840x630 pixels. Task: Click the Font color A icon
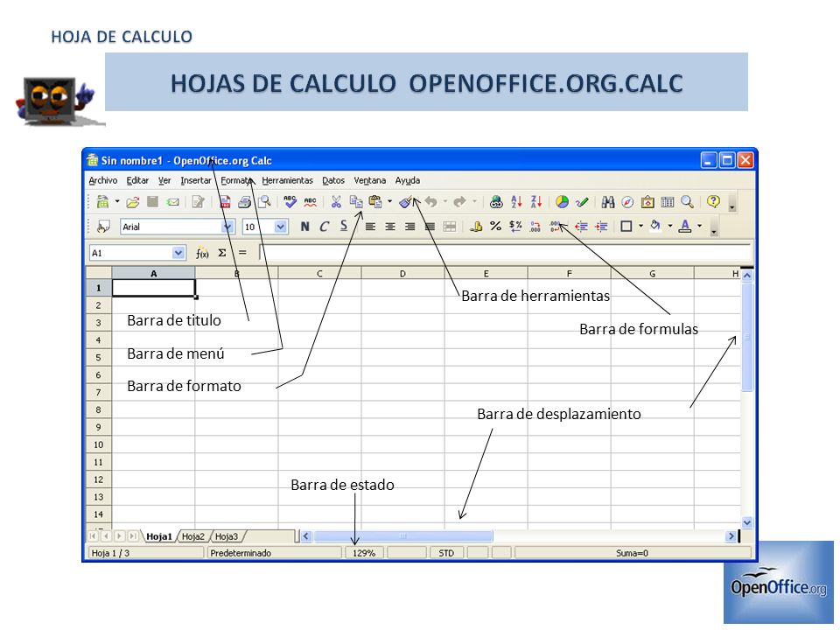tap(684, 226)
